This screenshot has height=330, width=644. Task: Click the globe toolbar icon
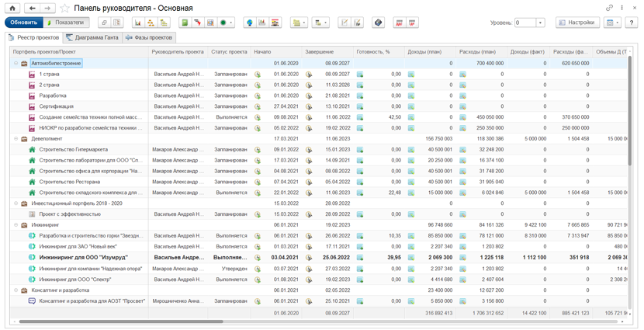[x=248, y=23]
